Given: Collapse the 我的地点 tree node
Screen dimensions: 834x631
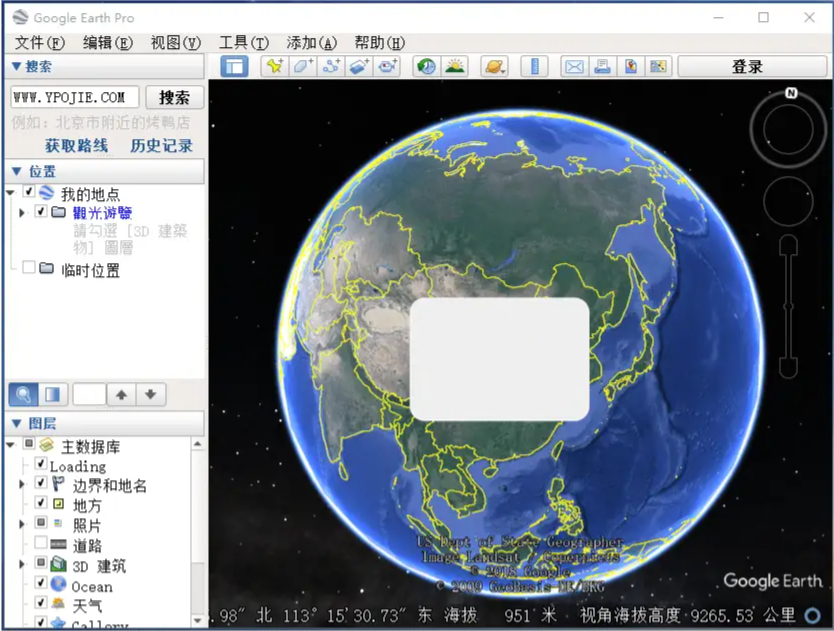Looking at the screenshot, I should click(11, 193).
